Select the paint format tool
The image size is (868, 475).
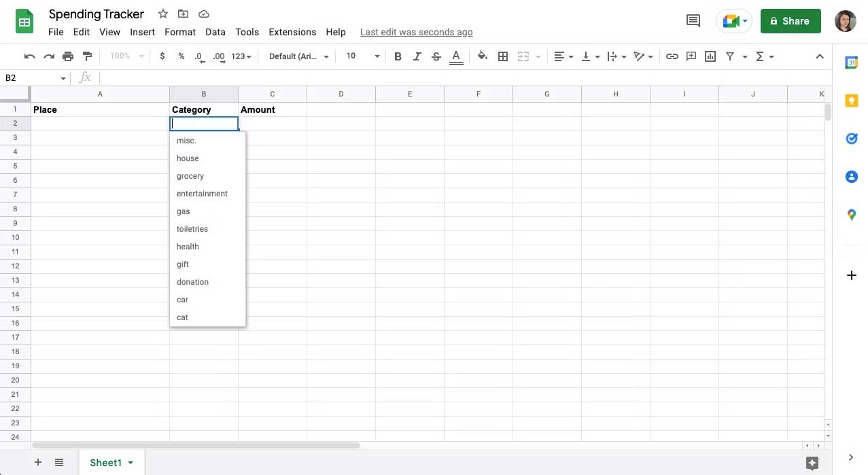coord(87,56)
